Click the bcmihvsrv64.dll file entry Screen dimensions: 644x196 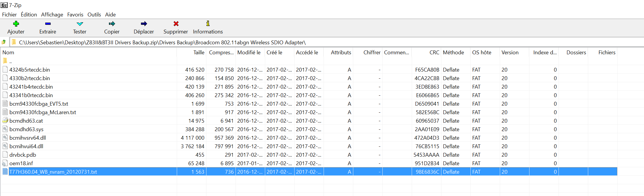[28, 138]
